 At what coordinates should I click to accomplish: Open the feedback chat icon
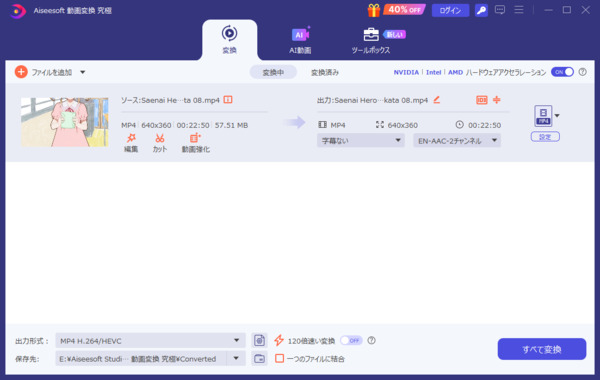point(500,10)
